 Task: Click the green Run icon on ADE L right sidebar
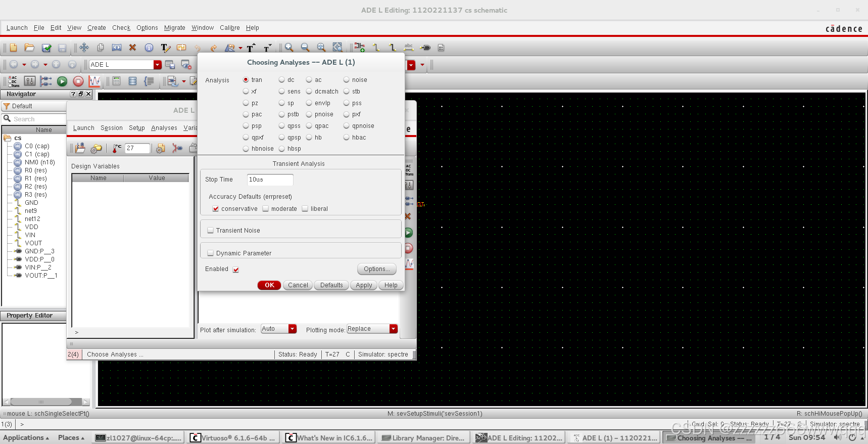(408, 233)
